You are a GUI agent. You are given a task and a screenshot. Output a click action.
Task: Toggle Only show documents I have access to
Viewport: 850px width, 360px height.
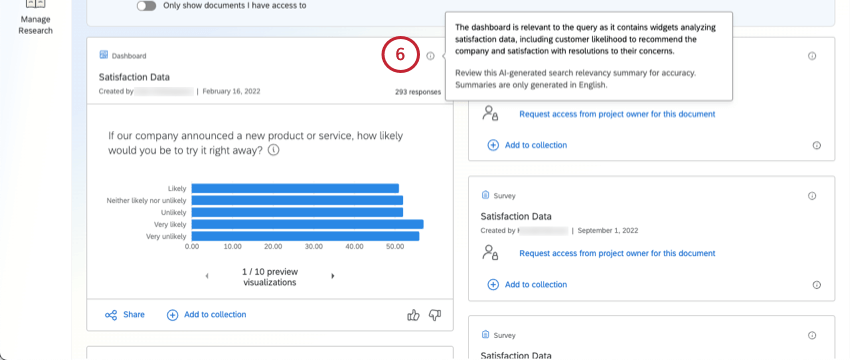[146, 5]
